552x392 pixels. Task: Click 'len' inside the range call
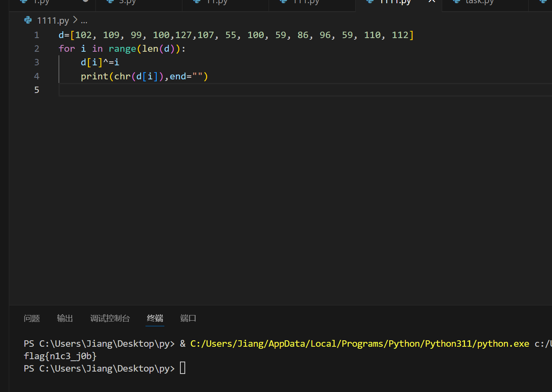point(150,49)
